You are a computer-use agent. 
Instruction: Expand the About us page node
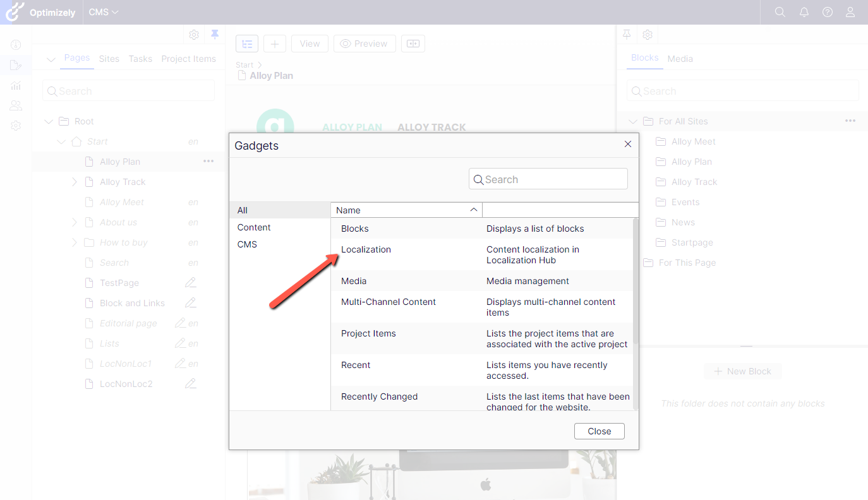coord(74,222)
